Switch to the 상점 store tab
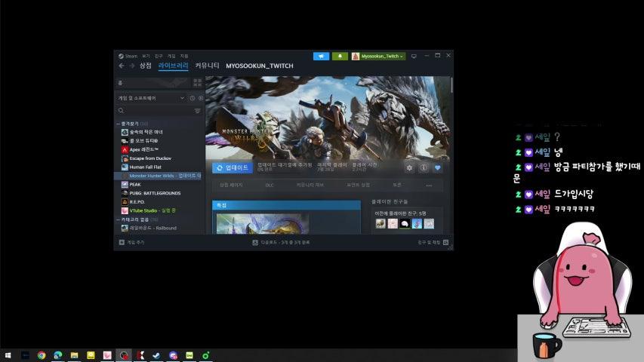 pyautogui.click(x=145, y=66)
